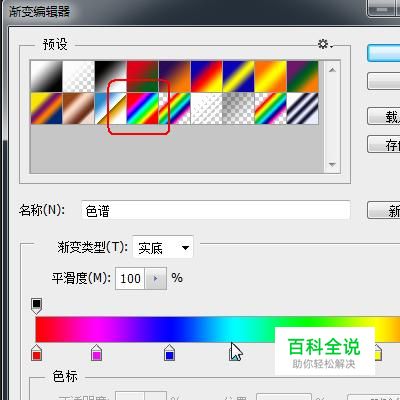
Task: Pick the copper gradient preset
Action: point(79,108)
